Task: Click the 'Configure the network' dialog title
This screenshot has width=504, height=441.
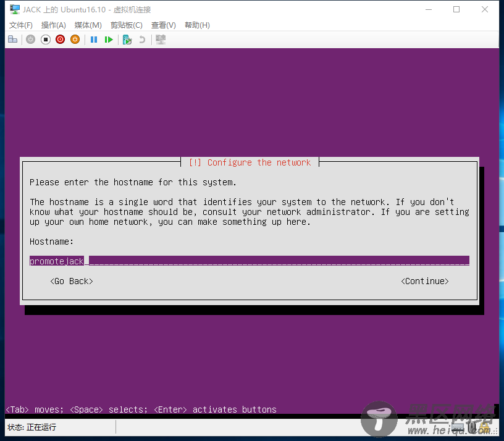Action: click(250, 162)
